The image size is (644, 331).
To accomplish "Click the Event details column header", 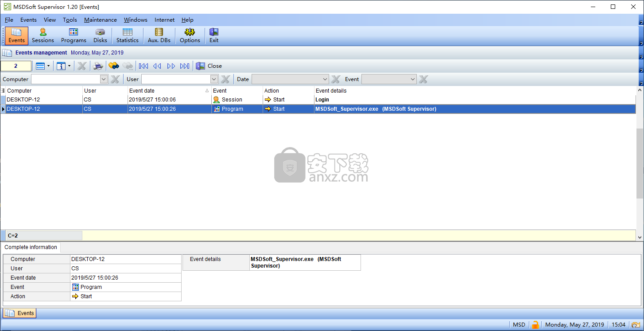I will [475, 90].
